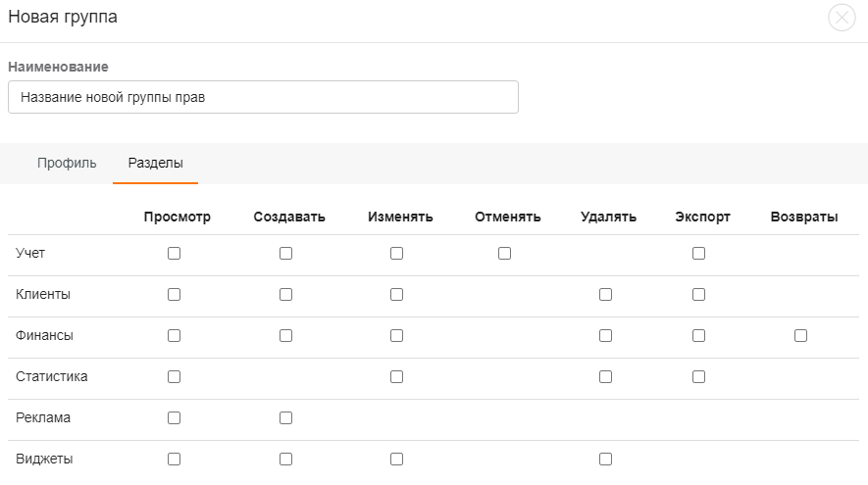Enable Изменять for Статистика
The image size is (868, 485).
click(x=396, y=376)
